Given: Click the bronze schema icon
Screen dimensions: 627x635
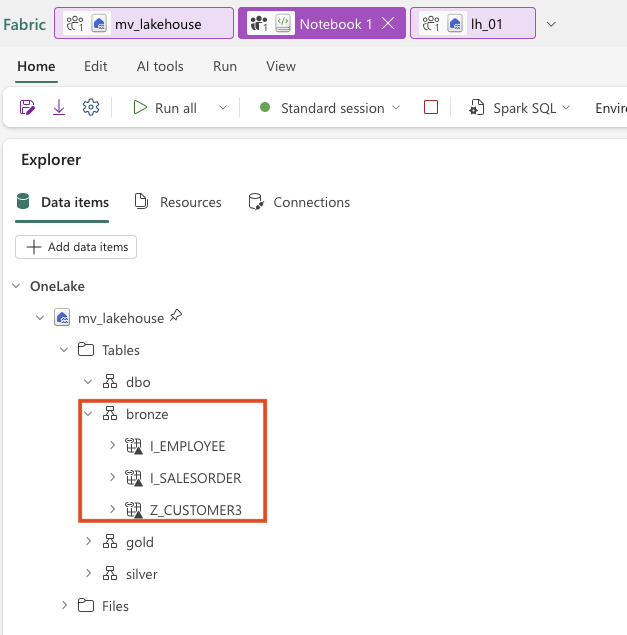Looking at the screenshot, I should click(x=111, y=414).
